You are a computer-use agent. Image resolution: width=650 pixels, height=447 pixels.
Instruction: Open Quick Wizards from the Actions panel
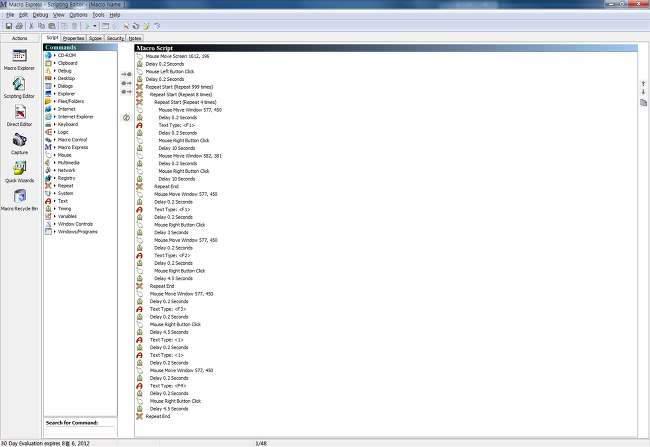tap(19, 172)
